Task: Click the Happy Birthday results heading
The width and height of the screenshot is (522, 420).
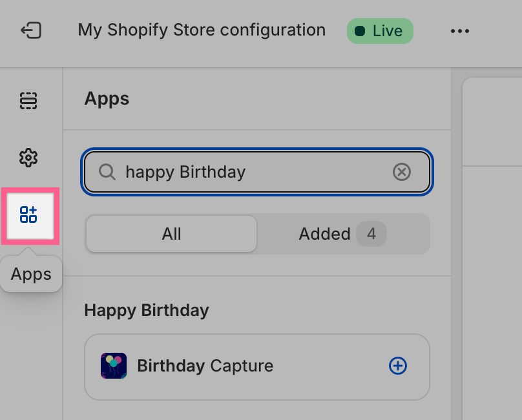Action: coord(147,310)
